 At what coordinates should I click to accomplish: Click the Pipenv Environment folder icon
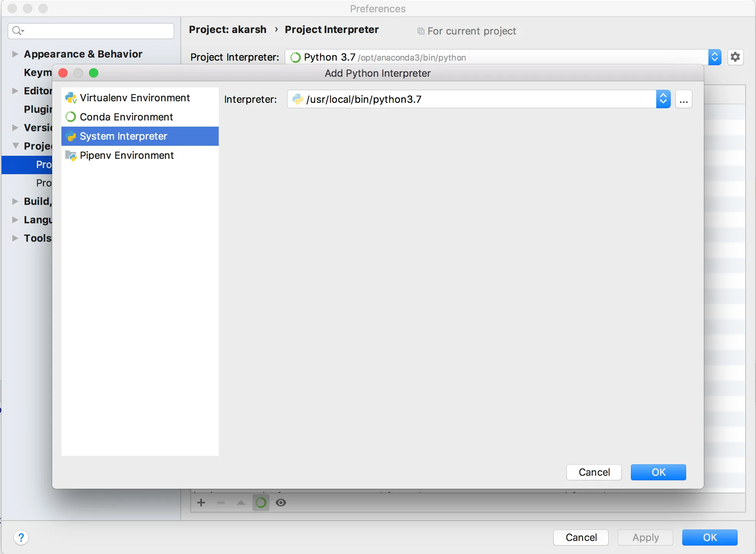tap(71, 155)
